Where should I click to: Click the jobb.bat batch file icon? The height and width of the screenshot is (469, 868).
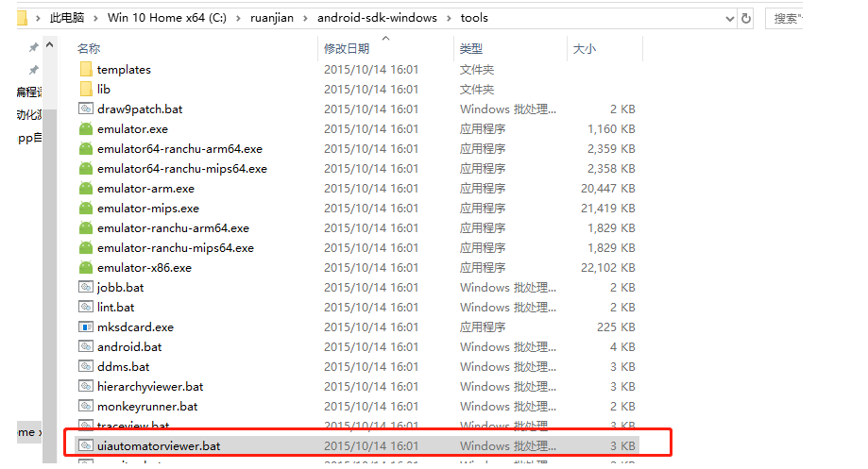[x=86, y=287]
